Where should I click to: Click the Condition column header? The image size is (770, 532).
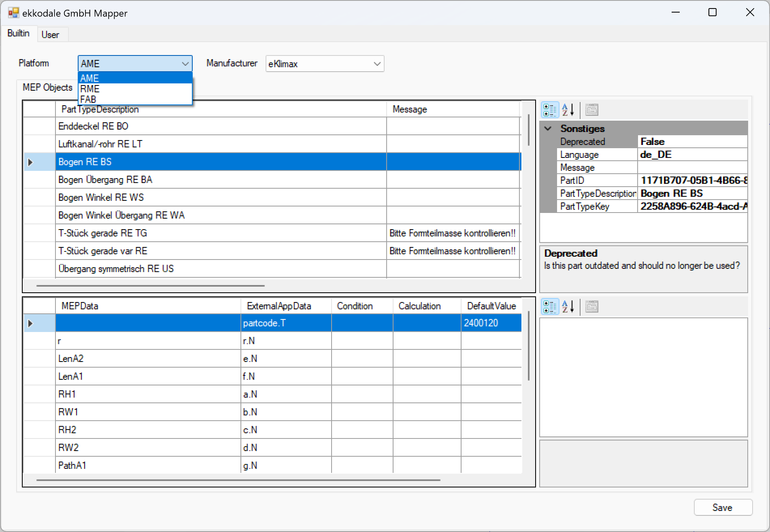tap(362, 306)
